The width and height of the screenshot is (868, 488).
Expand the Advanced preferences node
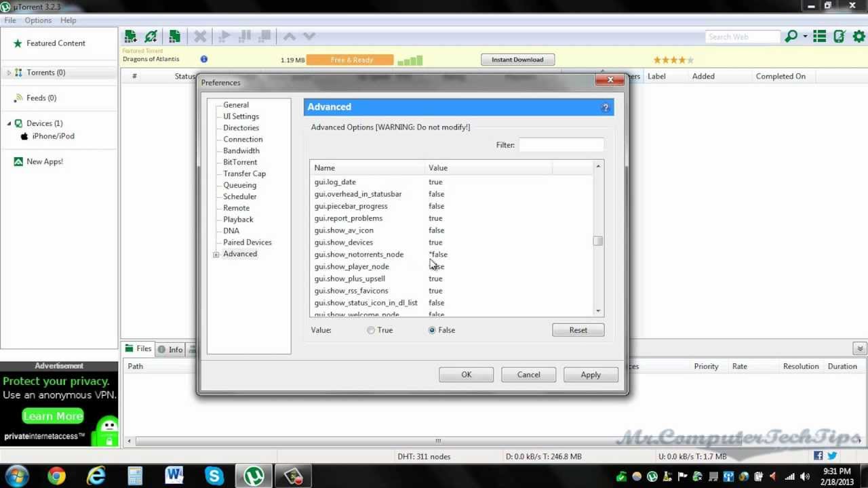(216, 254)
